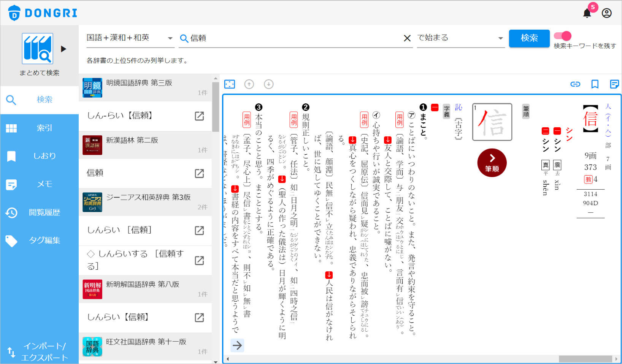Image resolution: width=622 pixels, height=364 pixels.
Task: Click the 新明解国語辞典 第八版 header
Action: tap(145, 289)
